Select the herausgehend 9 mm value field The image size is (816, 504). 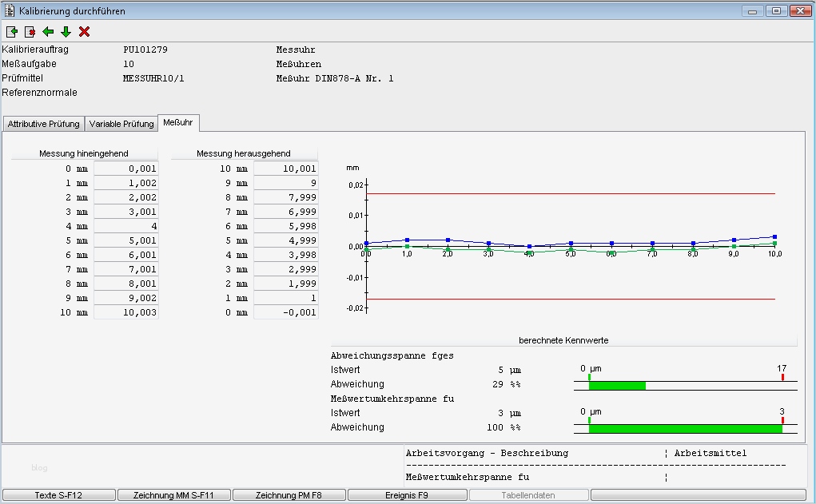(x=286, y=183)
